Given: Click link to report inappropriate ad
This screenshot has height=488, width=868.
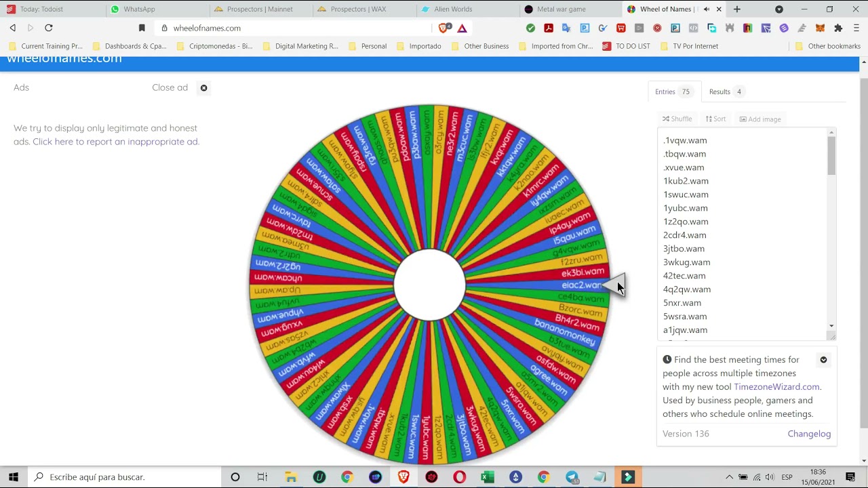Looking at the screenshot, I should point(115,142).
